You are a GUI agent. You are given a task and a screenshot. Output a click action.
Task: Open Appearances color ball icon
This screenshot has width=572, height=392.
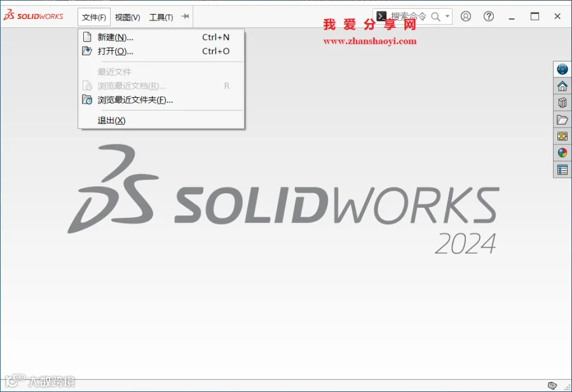(x=562, y=152)
